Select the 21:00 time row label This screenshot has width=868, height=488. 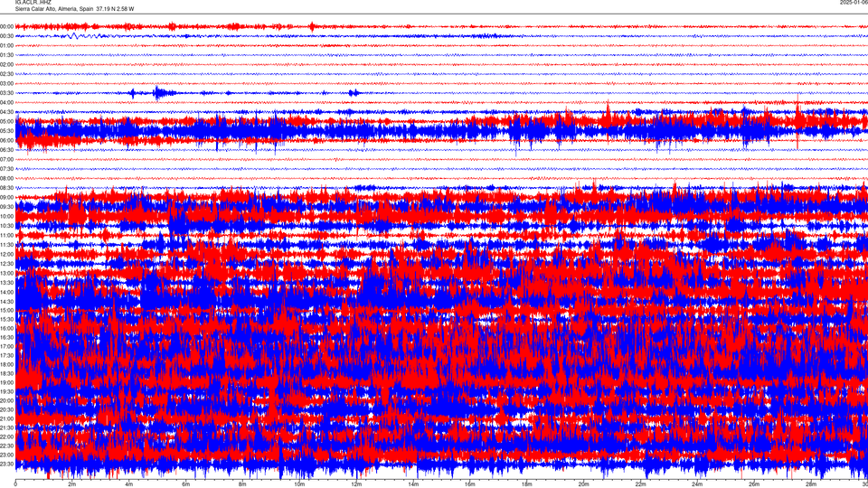(x=6, y=418)
